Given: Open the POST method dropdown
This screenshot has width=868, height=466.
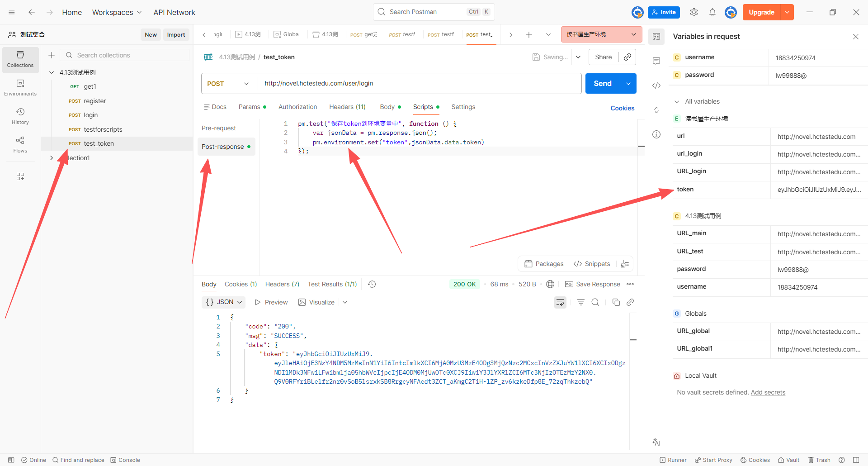Looking at the screenshot, I should (x=228, y=84).
